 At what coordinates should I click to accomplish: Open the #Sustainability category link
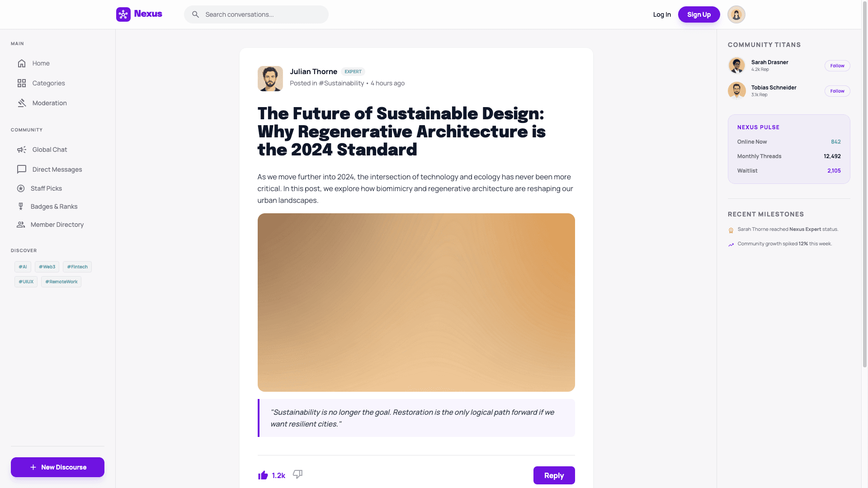(341, 83)
